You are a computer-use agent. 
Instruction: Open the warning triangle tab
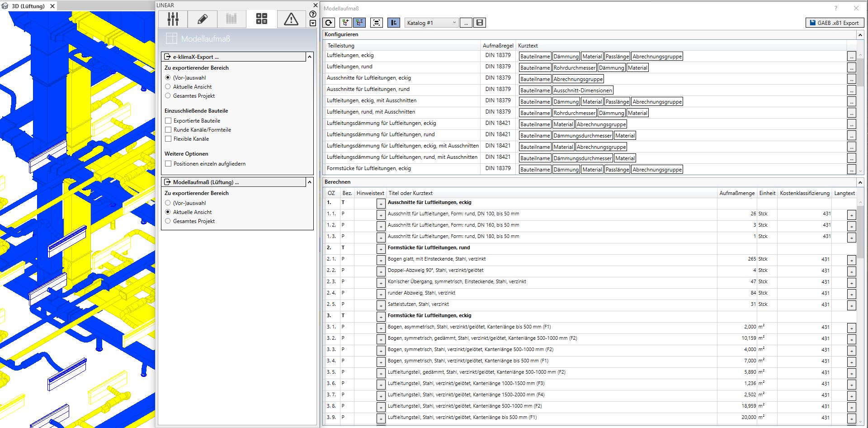click(x=291, y=19)
